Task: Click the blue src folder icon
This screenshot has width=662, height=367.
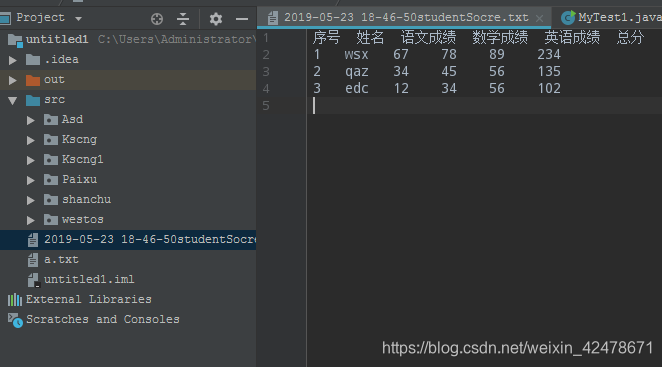Action: point(33,100)
